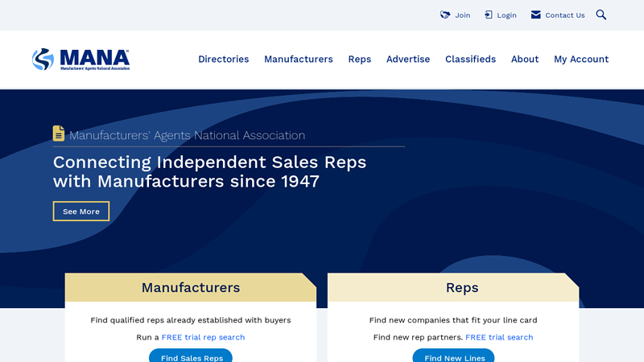Image resolution: width=644 pixels, height=362 pixels.
Task: Open the Login link text
Action: pyautogui.click(x=507, y=15)
